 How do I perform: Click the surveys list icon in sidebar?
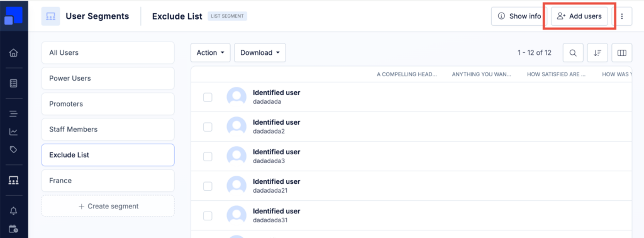click(x=14, y=84)
